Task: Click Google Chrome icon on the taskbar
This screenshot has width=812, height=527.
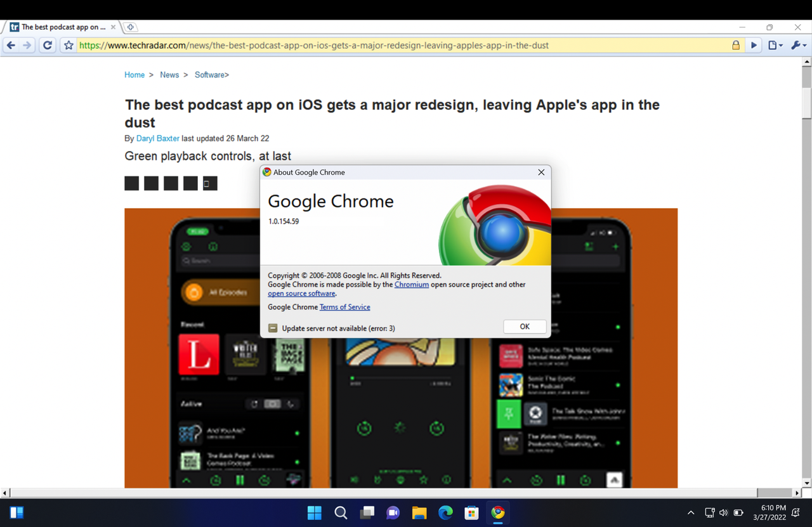Action: [x=498, y=512]
